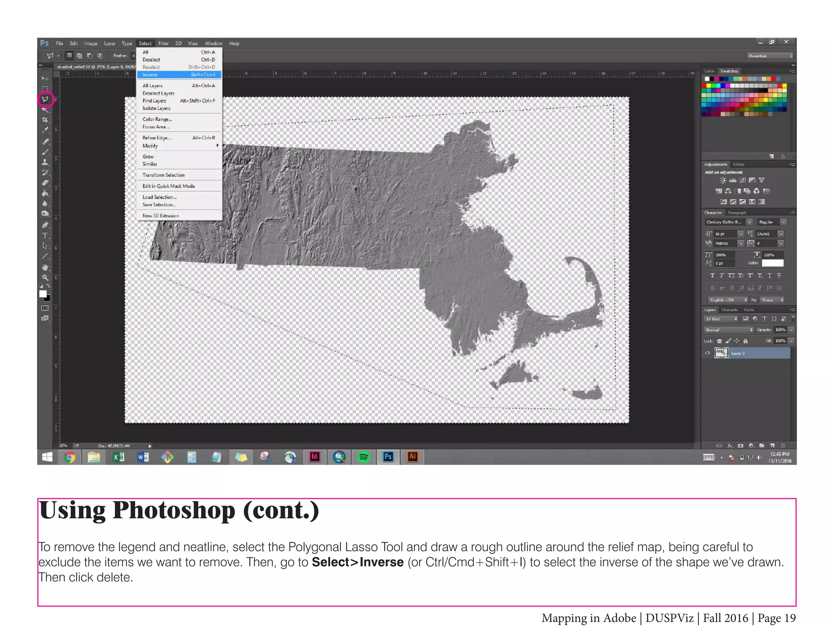Open the font size dropdown

tap(741, 234)
